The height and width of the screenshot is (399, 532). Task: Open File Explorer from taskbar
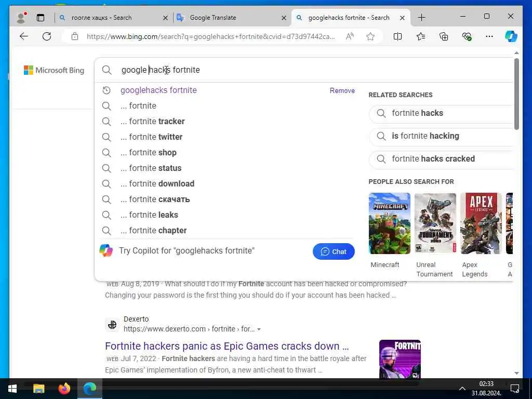pos(38,389)
